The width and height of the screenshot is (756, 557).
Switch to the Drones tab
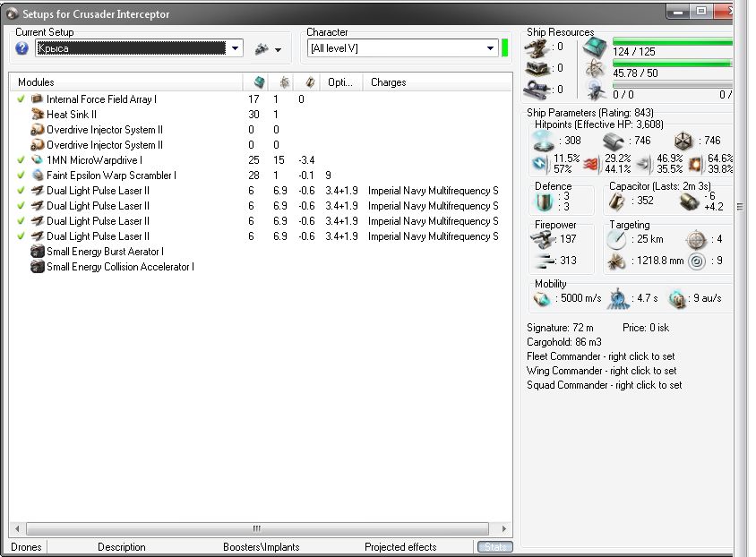pyautogui.click(x=26, y=547)
